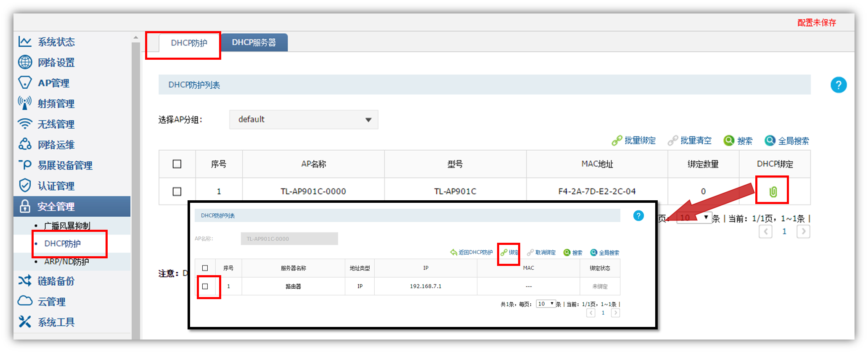This screenshot has height=353, width=868.
Task: Click 搜索 above the main AP table
Action: [738, 141]
